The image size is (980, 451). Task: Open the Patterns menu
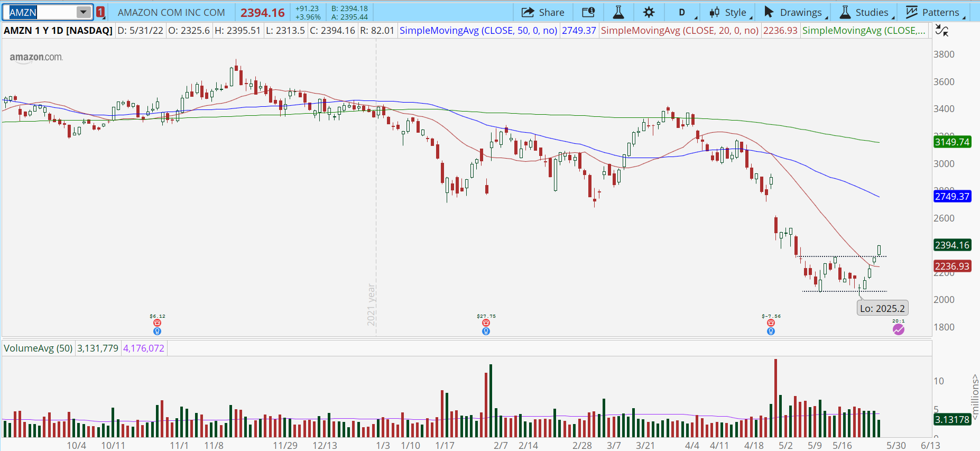coord(935,12)
